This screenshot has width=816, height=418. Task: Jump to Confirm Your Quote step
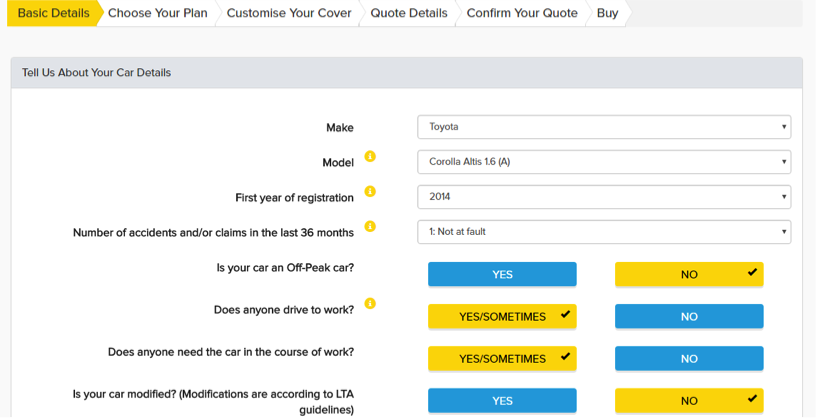tap(522, 13)
